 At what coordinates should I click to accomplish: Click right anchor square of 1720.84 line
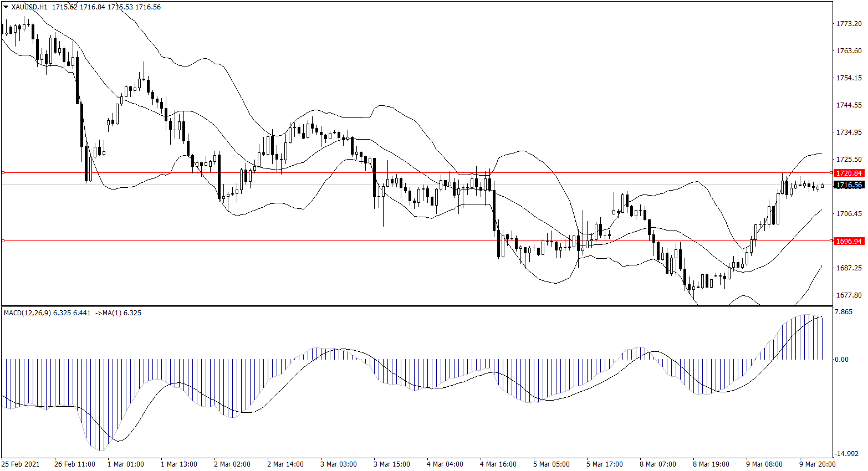(830, 173)
